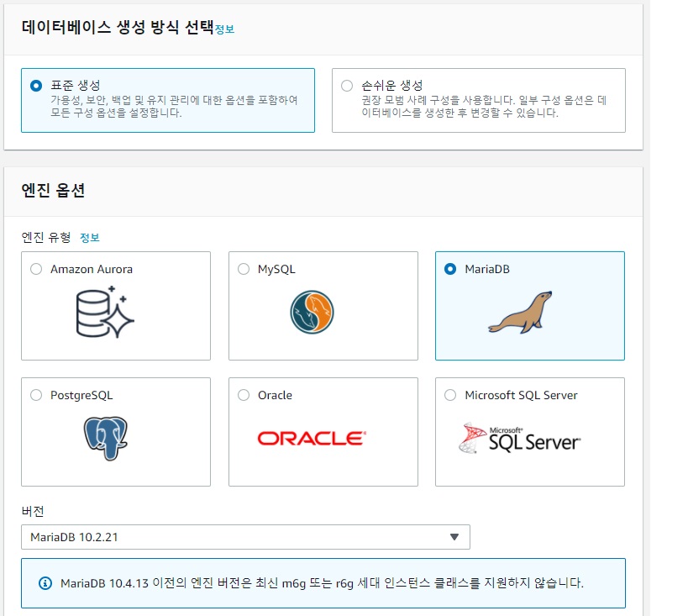Choose the PostgreSQL engine radio button
The width and height of the screenshot is (688, 616).
36,395
